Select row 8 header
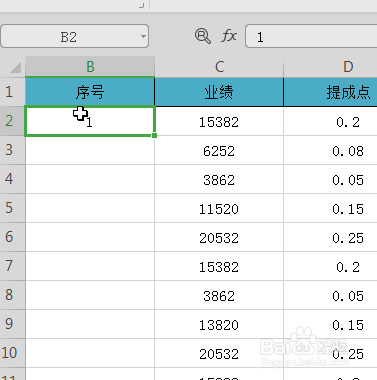This screenshot has width=377, height=380. tap(12, 295)
